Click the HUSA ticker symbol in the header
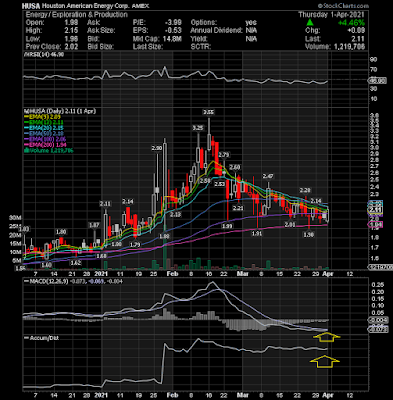Image resolution: width=393 pixels, height=400 pixels. click(31, 6)
